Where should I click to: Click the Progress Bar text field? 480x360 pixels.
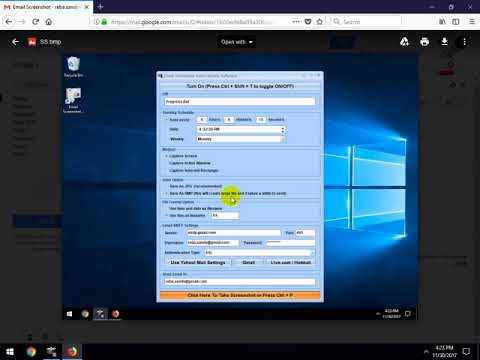click(240, 101)
